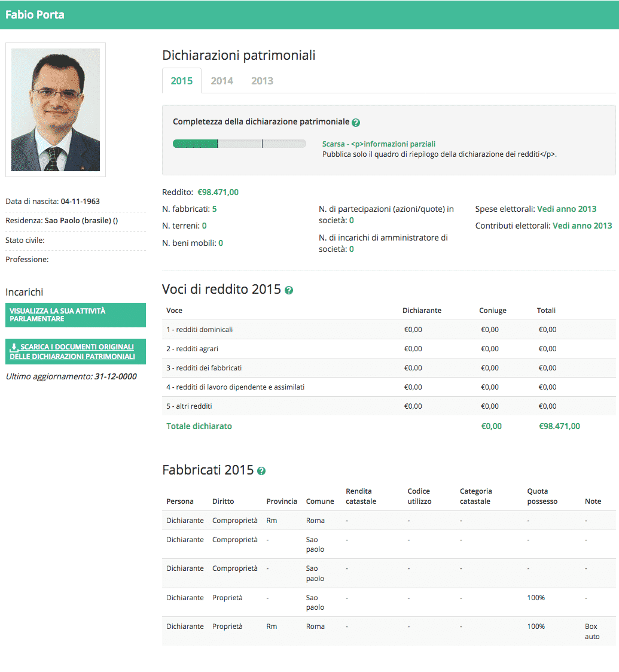The height and width of the screenshot is (672, 619).
Task: Click Ultimo aggiornamento 31-12-0000 text
Action: point(71,377)
